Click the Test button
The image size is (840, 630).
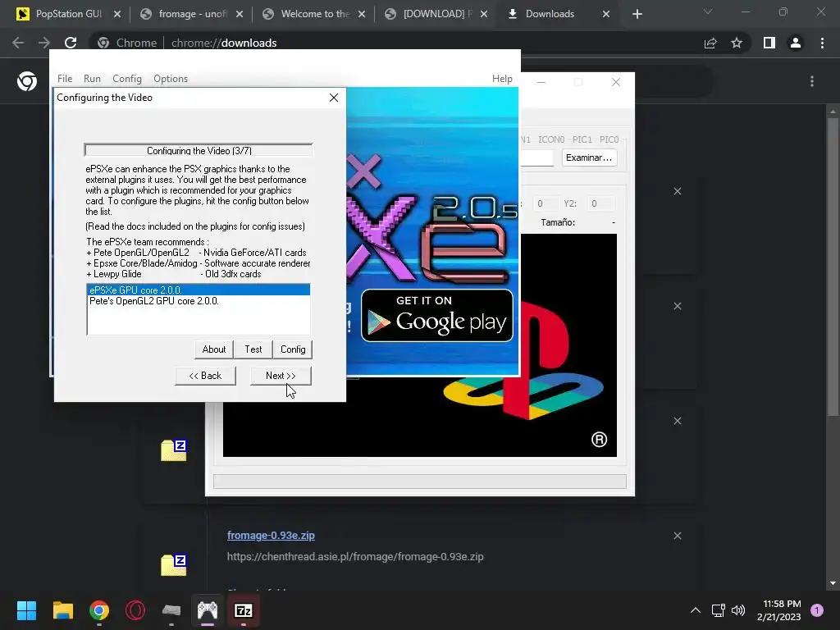click(253, 349)
